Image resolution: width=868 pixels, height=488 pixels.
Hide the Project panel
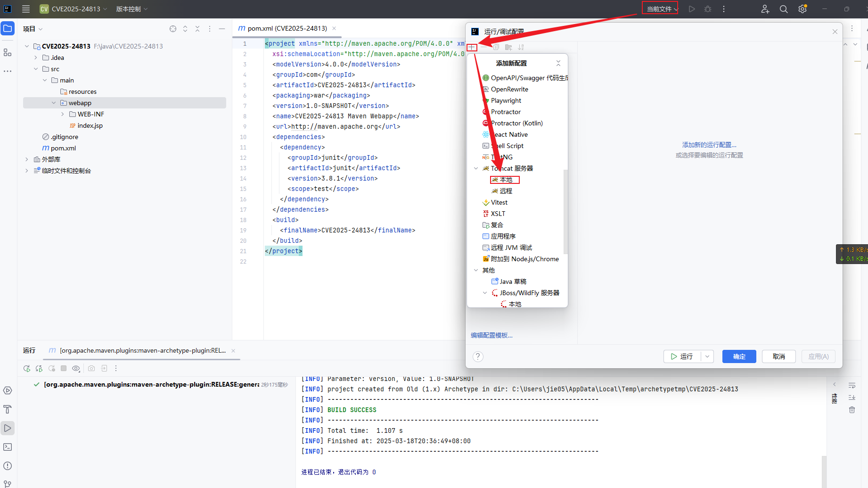point(222,29)
